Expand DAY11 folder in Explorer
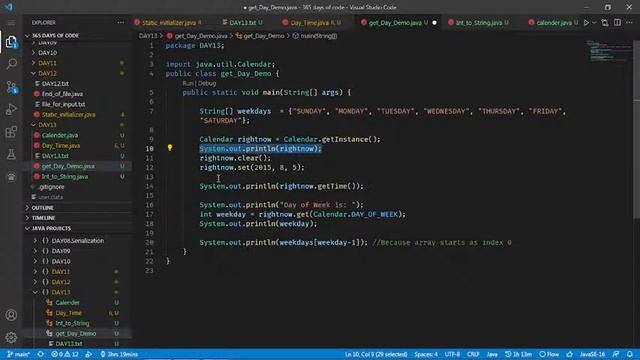This screenshot has width=640, height=360. click(x=47, y=63)
